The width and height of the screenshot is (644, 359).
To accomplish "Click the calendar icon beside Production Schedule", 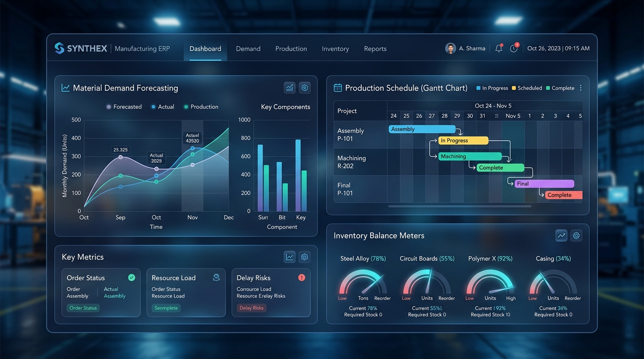I will (337, 88).
